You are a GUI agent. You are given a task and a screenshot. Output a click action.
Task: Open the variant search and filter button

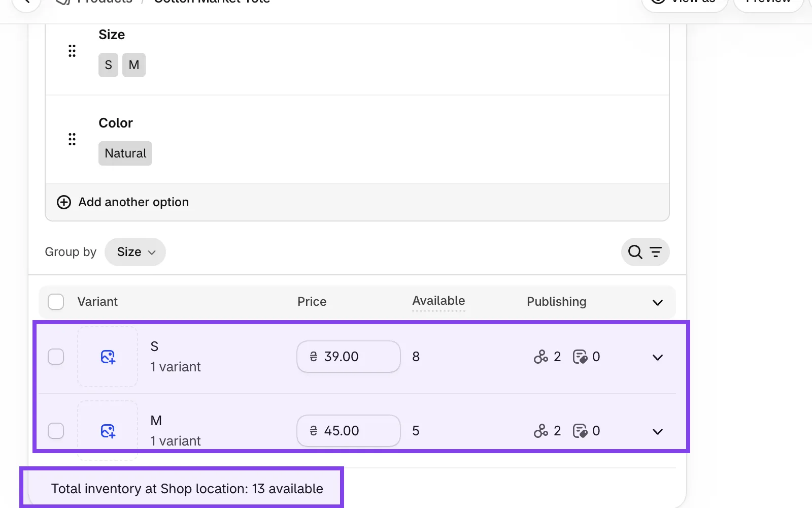[x=645, y=252]
